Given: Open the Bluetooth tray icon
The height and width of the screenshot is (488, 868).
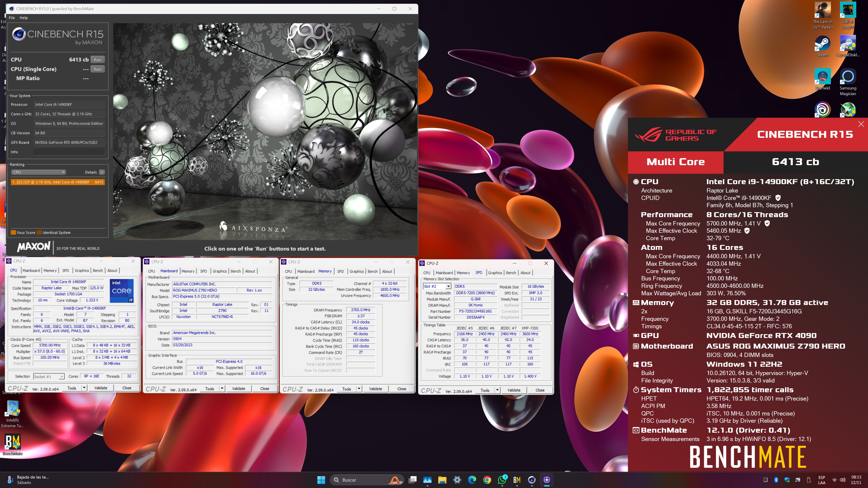Looking at the screenshot, I should tap(776, 480).
